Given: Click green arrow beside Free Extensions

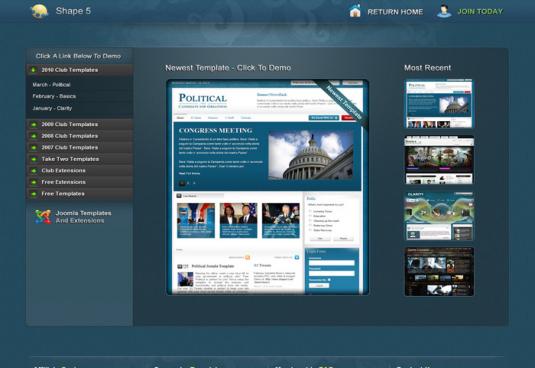Looking at the screenshot, I should pos(33,182).
